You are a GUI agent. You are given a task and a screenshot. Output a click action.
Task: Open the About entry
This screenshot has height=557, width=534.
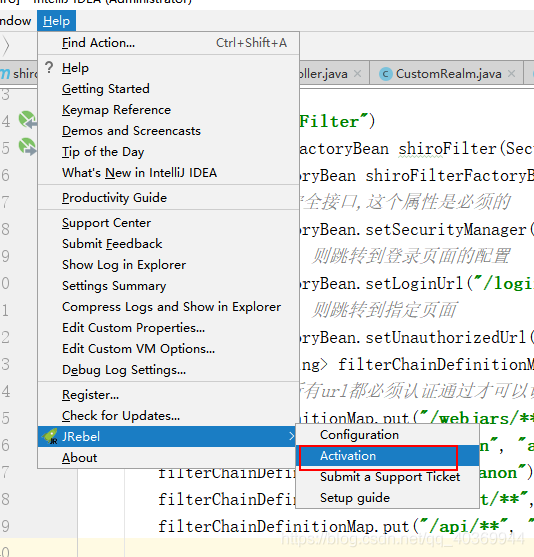(x=168, y=458)
